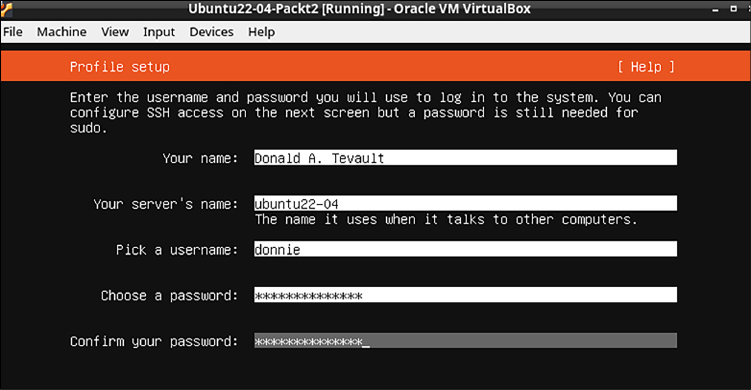Open the File menu

[12, 32]
